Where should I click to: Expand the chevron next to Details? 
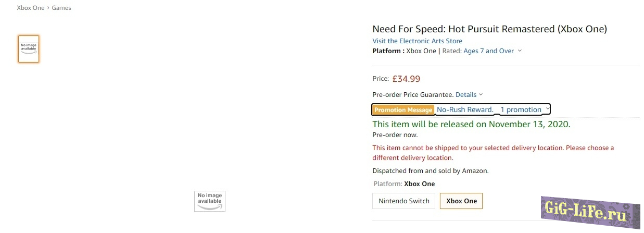(x=481, y=94)
